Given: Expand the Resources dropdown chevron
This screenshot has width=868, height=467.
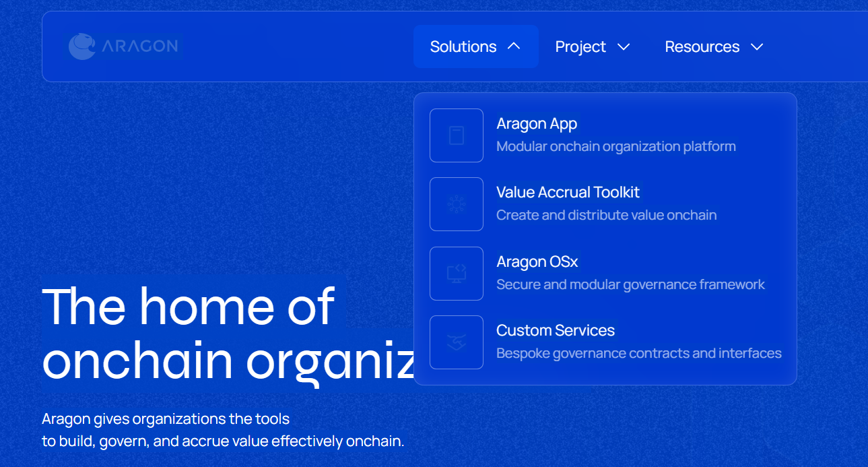Looking at the screenshot, I should pos(757,46).
